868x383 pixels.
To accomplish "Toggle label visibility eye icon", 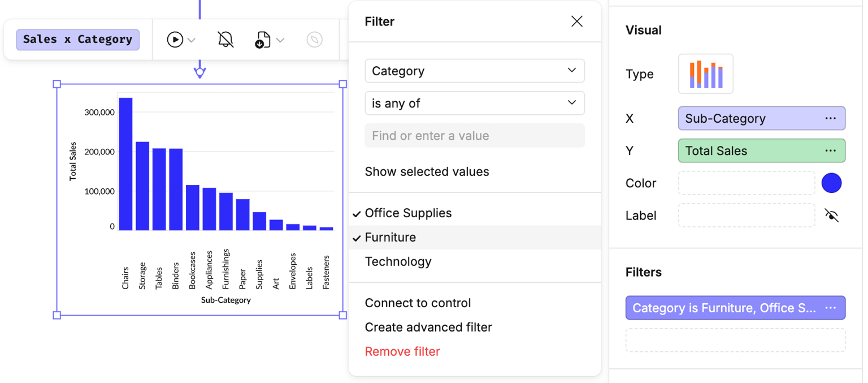I will [831, 216].
